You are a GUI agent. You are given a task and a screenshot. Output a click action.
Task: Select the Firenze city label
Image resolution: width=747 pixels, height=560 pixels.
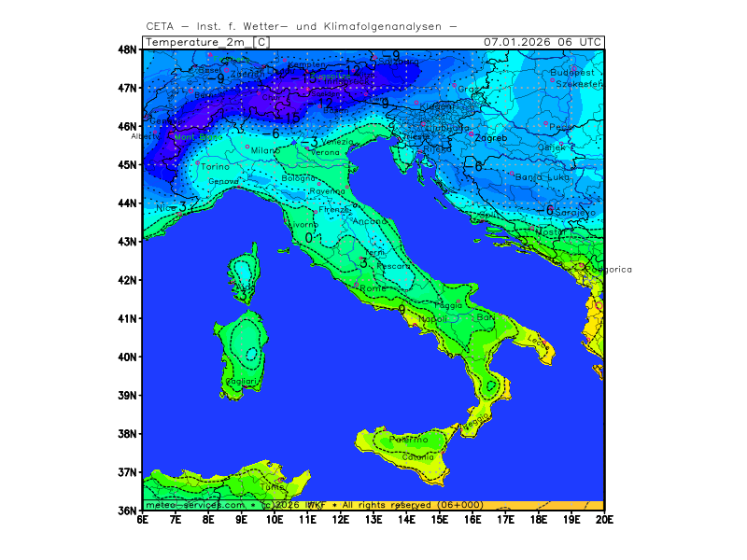tap(333, 211)
